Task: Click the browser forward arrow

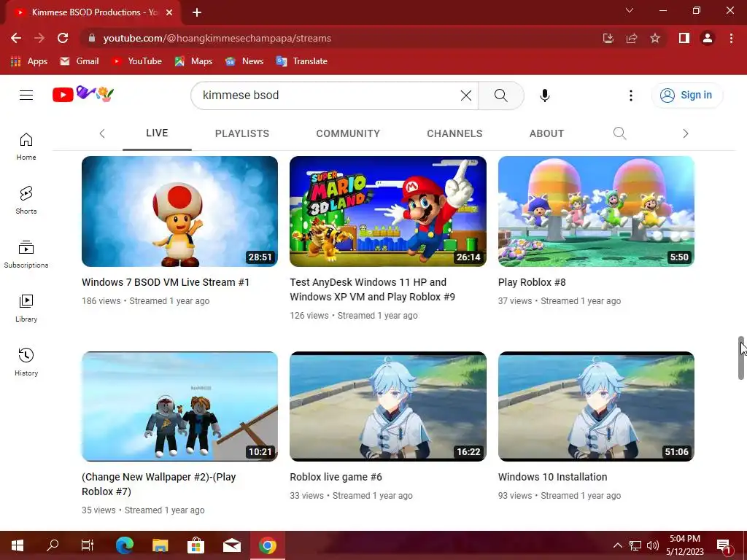Action: pos(39,38)
